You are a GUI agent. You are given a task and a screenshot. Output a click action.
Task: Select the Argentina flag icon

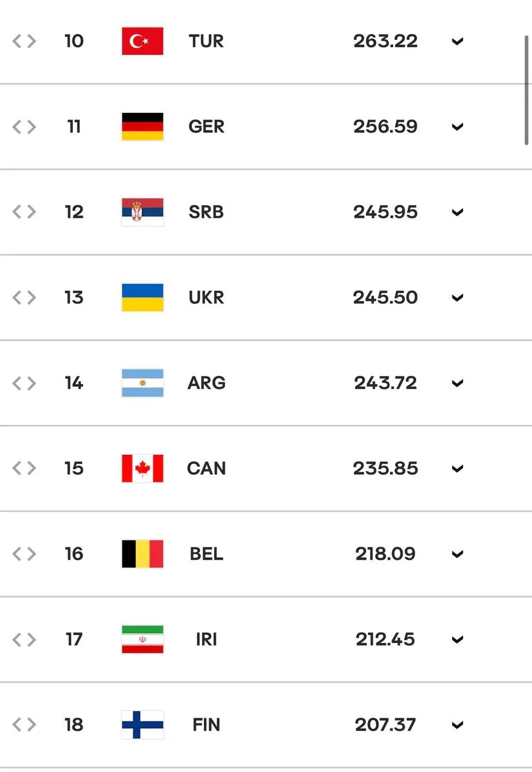pos(142,383)
